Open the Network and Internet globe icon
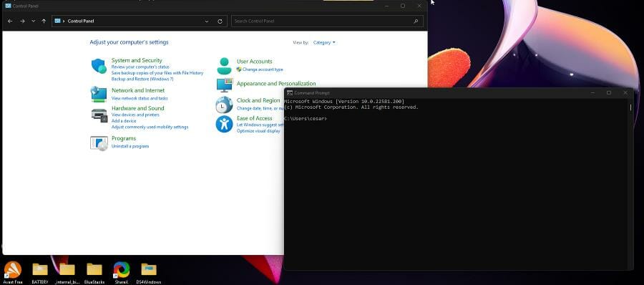This screenshot has height=285, width=644. [x=99, y=95]
